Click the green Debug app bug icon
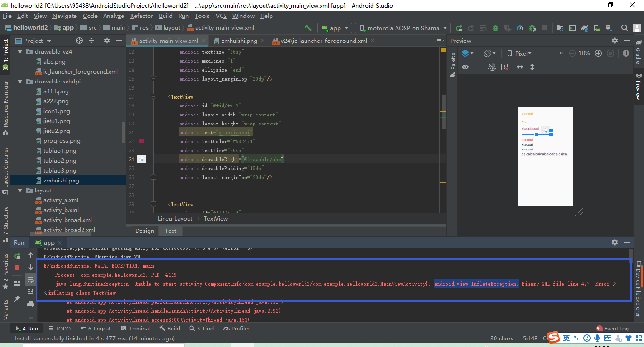This screenshot has height=347, width=644. 495,28
